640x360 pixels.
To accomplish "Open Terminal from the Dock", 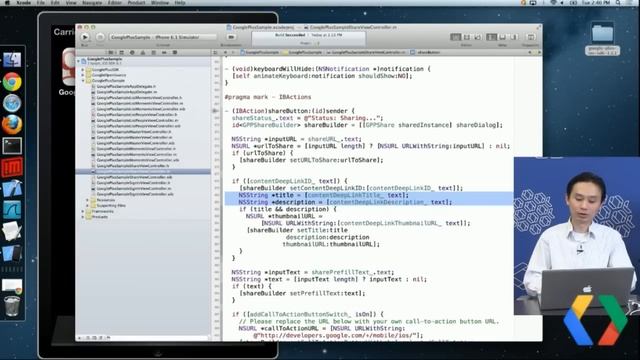I will tap(12, 146).
